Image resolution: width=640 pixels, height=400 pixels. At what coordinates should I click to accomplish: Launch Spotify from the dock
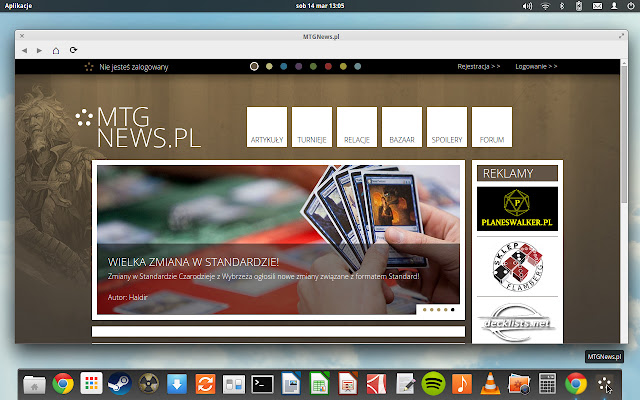433,384
